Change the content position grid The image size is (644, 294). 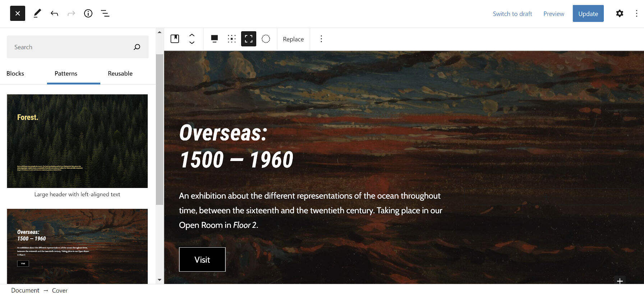(232, 39)
